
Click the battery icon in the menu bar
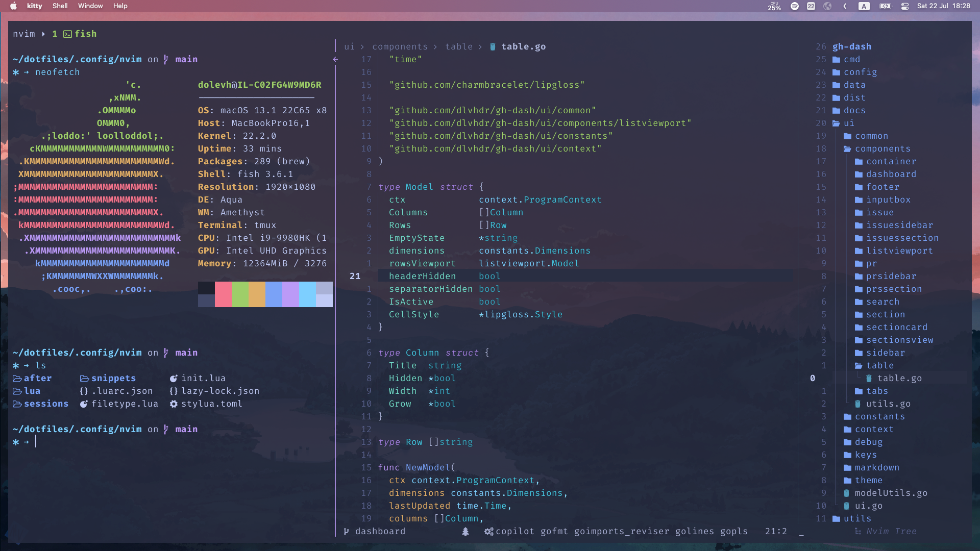coord(886,6)
